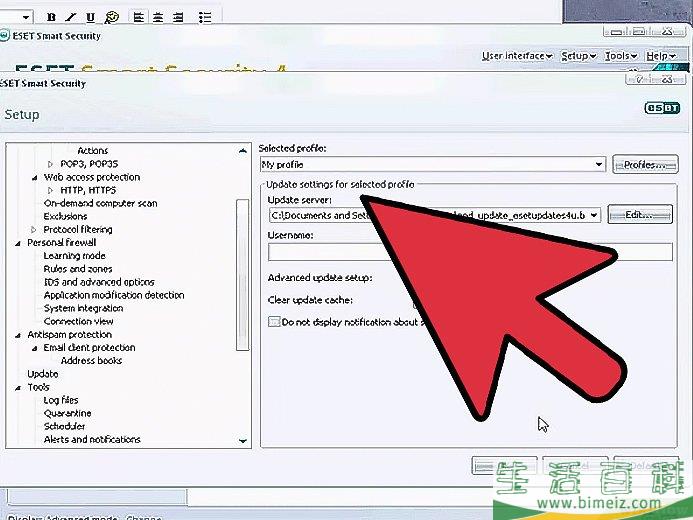Screen dimensions: 693x520
Task: Select Address books tree item
Action: tap(91, 361)
